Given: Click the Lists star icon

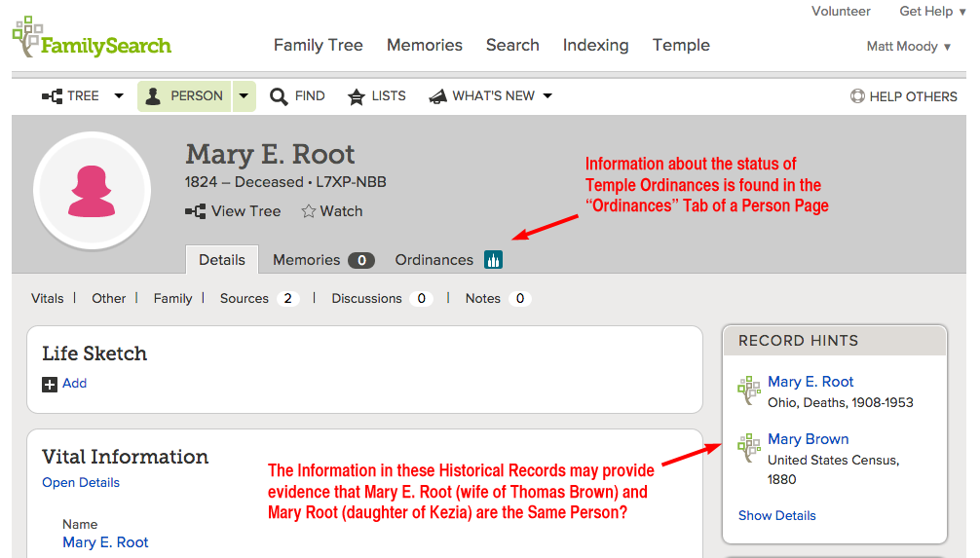Looking at the screenshot, I should (x=357, y=96).
